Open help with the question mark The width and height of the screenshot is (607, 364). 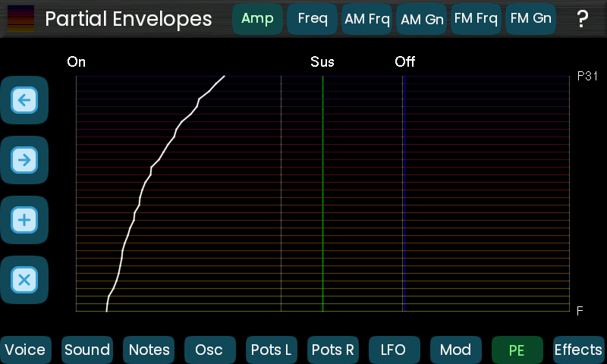[x=582, y=19]
